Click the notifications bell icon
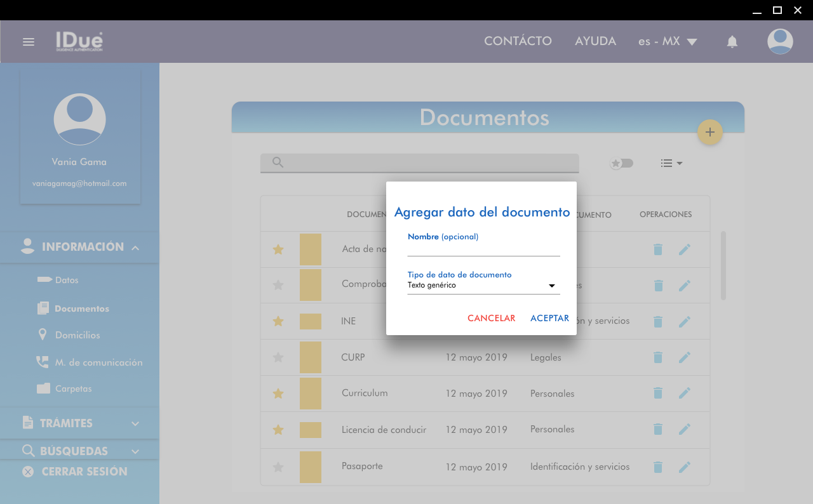This screenshot has width=813, height=504. click(732, 42)
